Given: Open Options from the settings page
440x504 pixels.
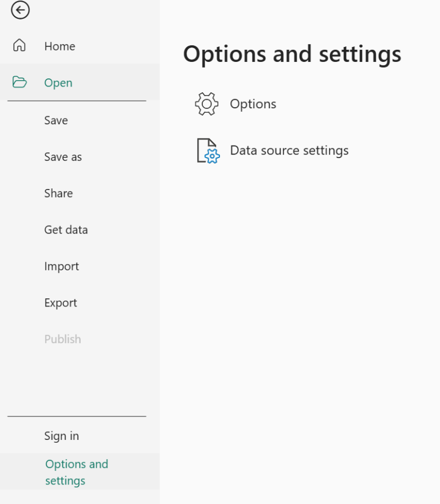Looking at the screenshot, I should [x=253, y=104].
